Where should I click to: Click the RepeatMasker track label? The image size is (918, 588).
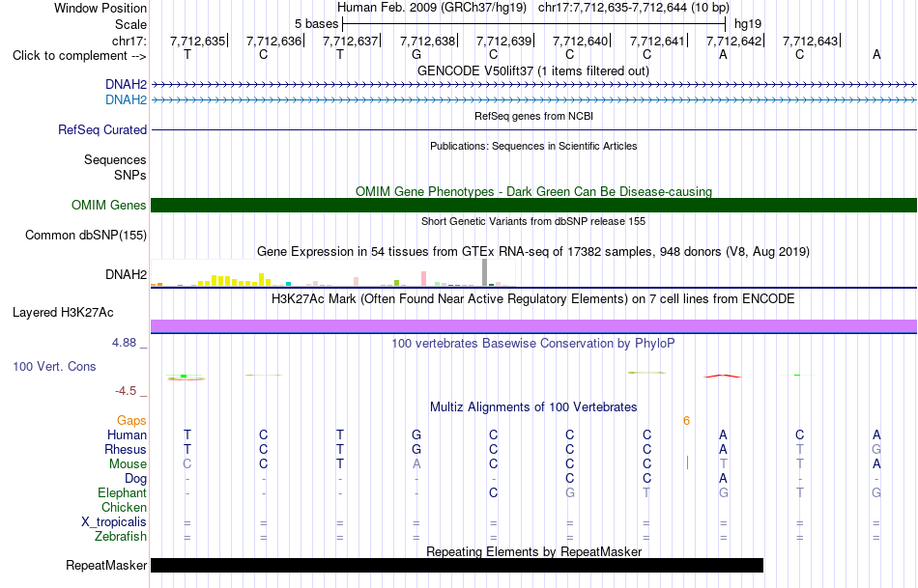point(106,565)
